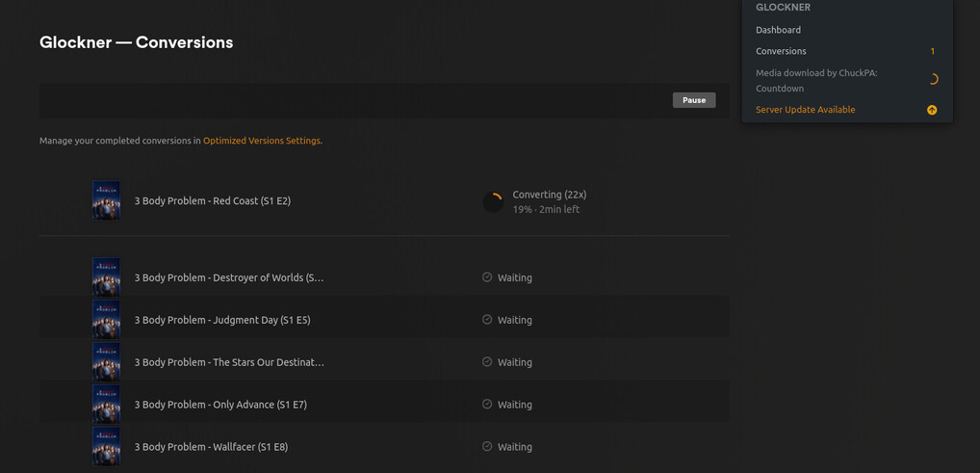Click waiting status icon for Destroyer of Worlds
The image size is (980, 473).
coord(487,277)
